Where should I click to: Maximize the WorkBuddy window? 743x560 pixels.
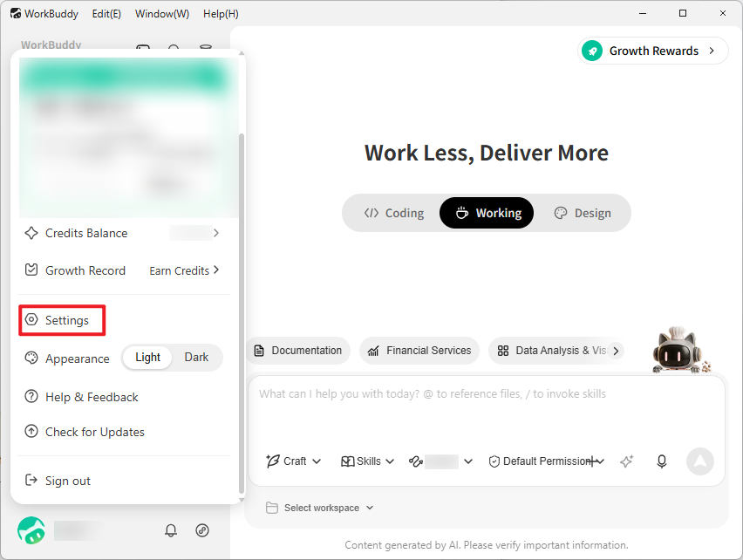(683, 13)
